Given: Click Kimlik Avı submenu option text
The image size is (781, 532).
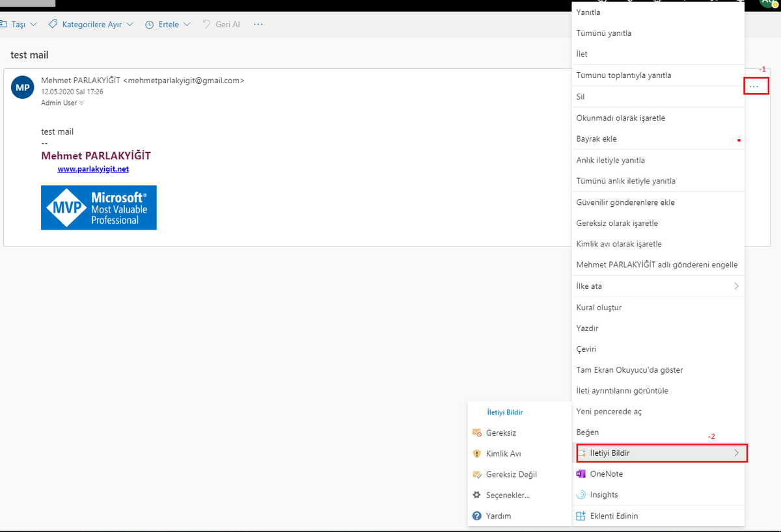Looking at the screenshot, I should click(504, 454).
